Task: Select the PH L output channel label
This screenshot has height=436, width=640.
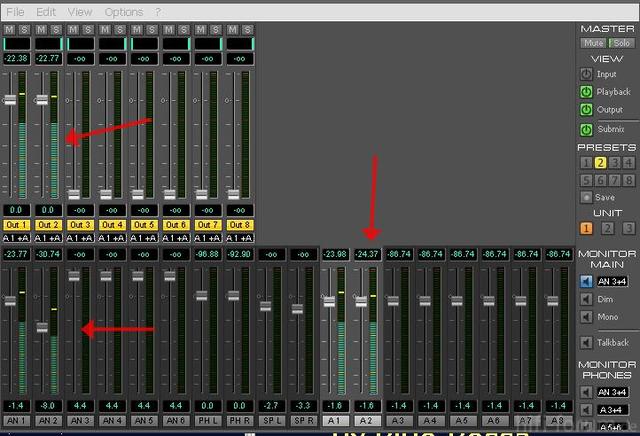Action: pos(208,420)
